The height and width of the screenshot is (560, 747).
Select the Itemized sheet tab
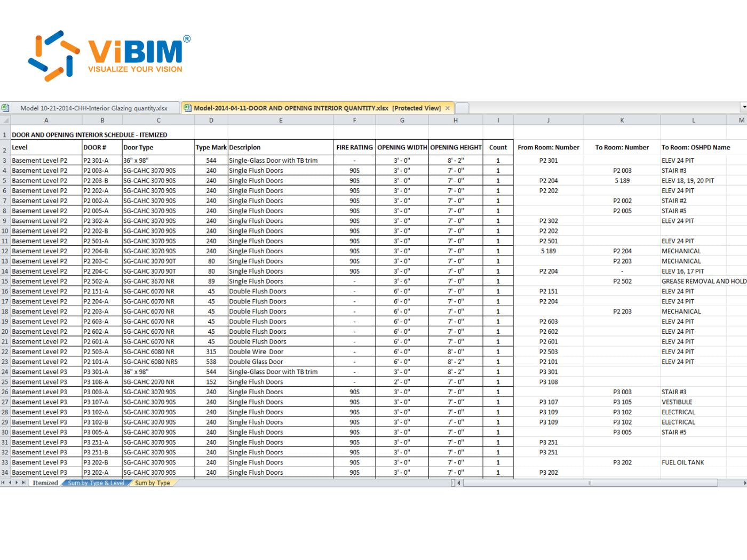click(45, 483)
